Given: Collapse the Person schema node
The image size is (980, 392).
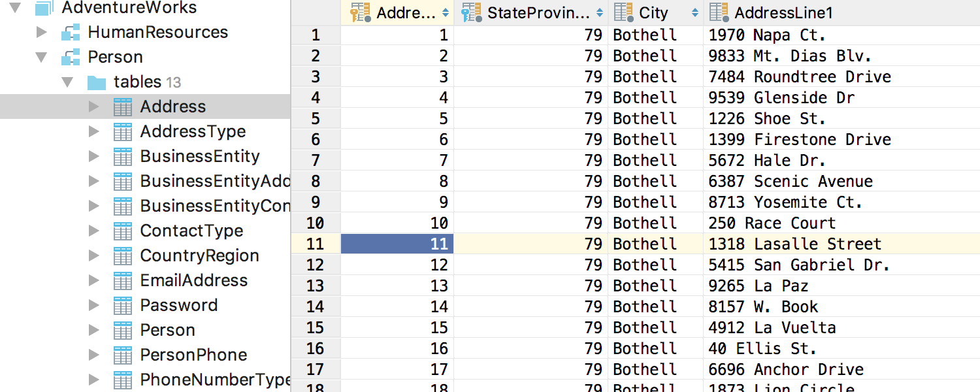Looking at the screenshot, I should (42, 57).
